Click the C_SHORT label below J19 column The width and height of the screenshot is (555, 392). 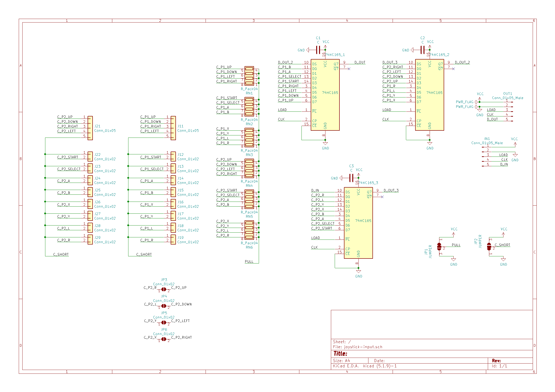pos(144,254)
